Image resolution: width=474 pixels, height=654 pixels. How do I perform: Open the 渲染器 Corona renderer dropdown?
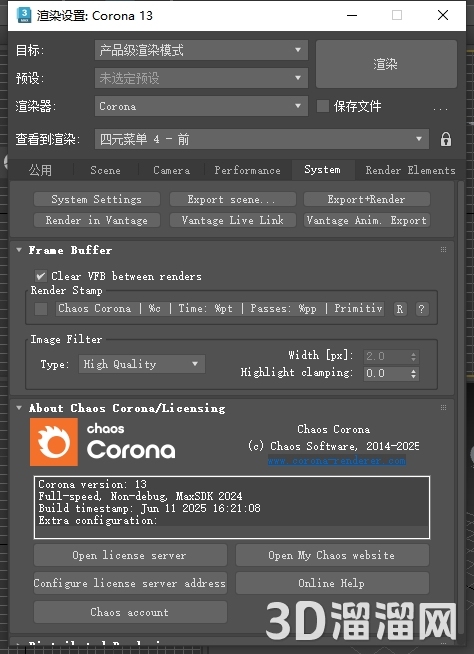(201, 106)
